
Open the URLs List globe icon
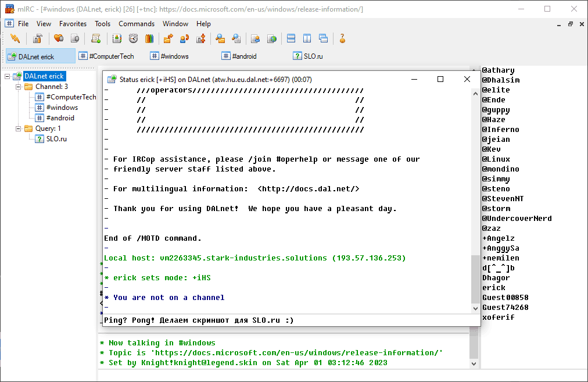point(272,38)
